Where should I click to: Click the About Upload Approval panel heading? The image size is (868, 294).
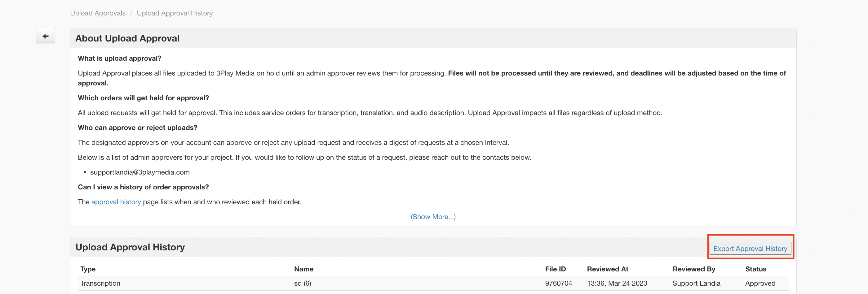127,38
